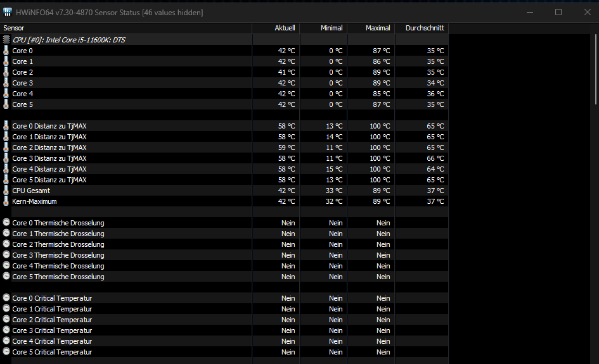Screen dimensions: 599x364
Task: Click thermometer icon next to Core 4
Action: (x=6, y=94)
